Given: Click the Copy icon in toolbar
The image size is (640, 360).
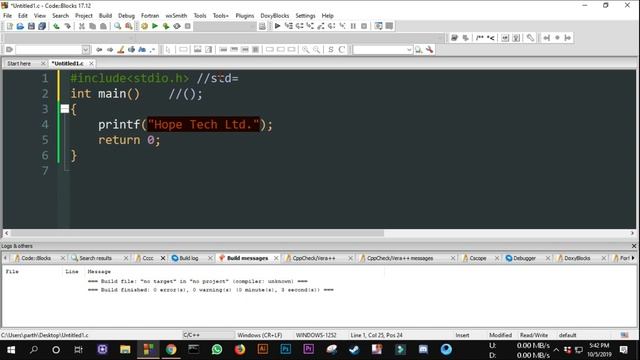Looking at the screenshot, I should coord(93,26).
